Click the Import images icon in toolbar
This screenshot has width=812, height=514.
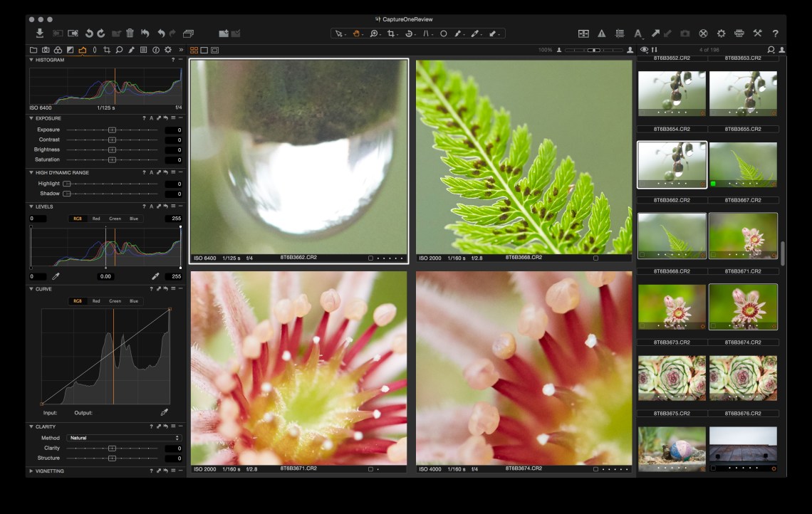[x=40, y=33]
